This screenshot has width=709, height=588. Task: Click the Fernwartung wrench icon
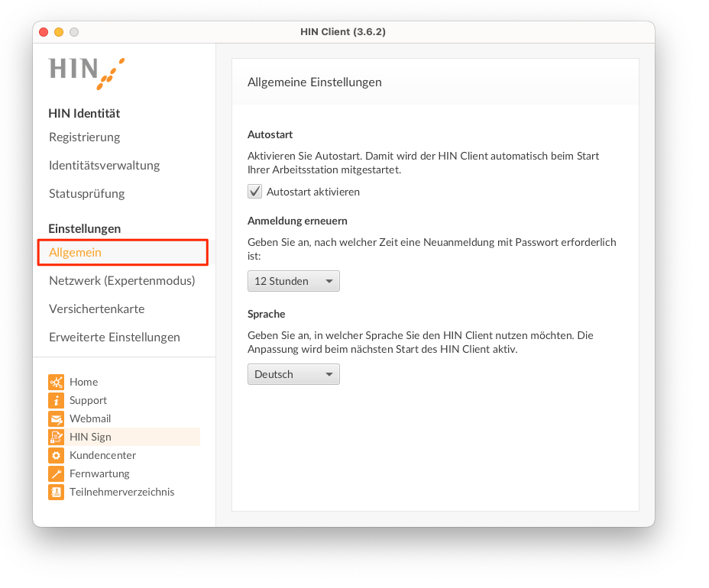[x=56, y=473]
